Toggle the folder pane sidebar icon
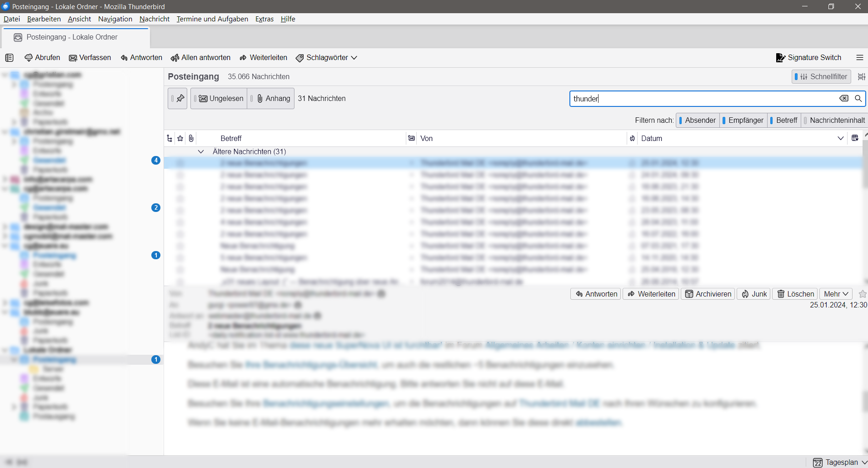Image resolution: width=868 pixels, height=468 pixels. click(x=10, y=58)
